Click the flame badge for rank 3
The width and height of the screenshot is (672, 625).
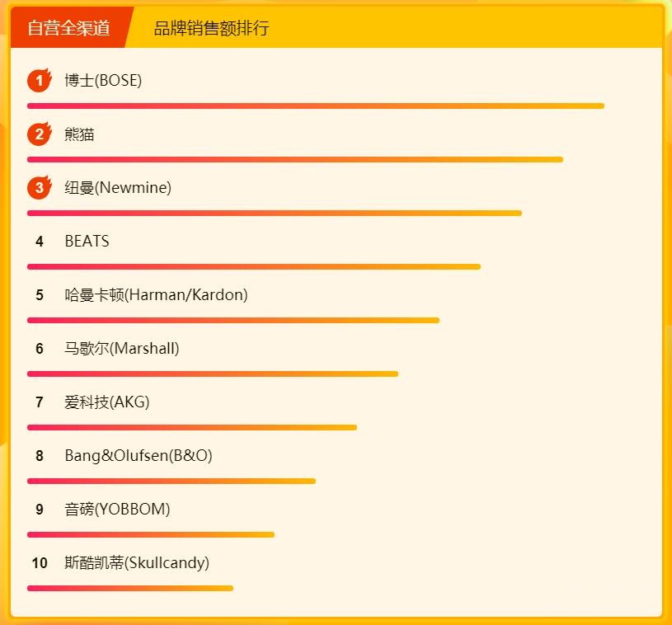coord(39,188)
